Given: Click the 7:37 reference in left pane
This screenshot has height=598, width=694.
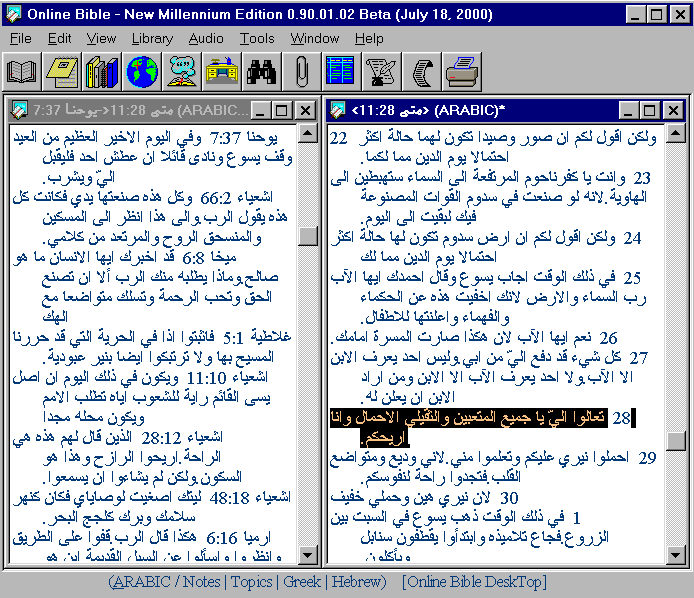Looking at the screenshot, I should 225,139.
